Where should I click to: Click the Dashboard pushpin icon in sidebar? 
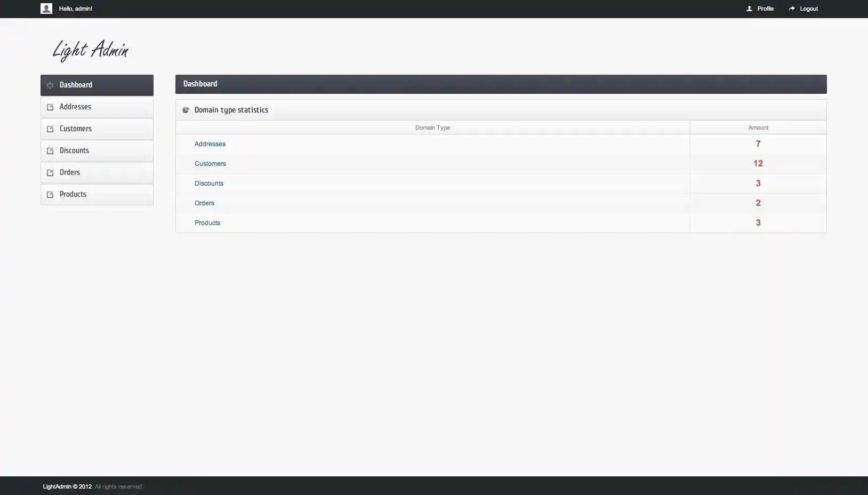pyautogui.click(x=50, y=85)
